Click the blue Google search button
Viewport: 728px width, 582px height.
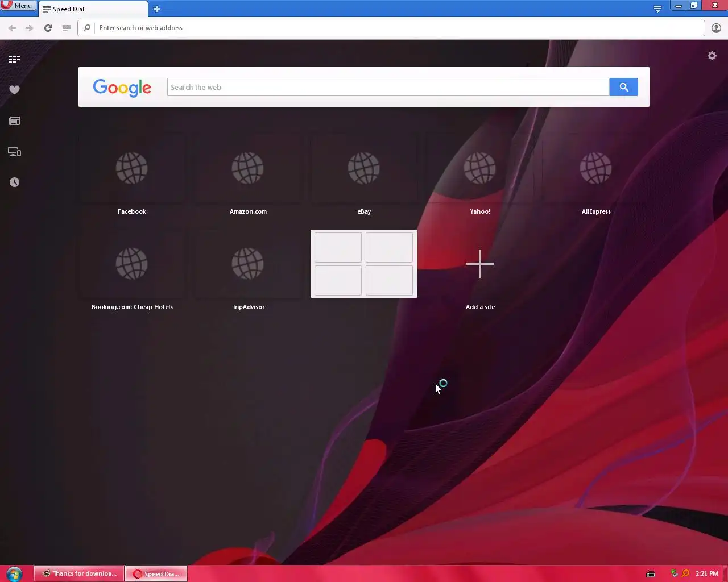point(623,87)
